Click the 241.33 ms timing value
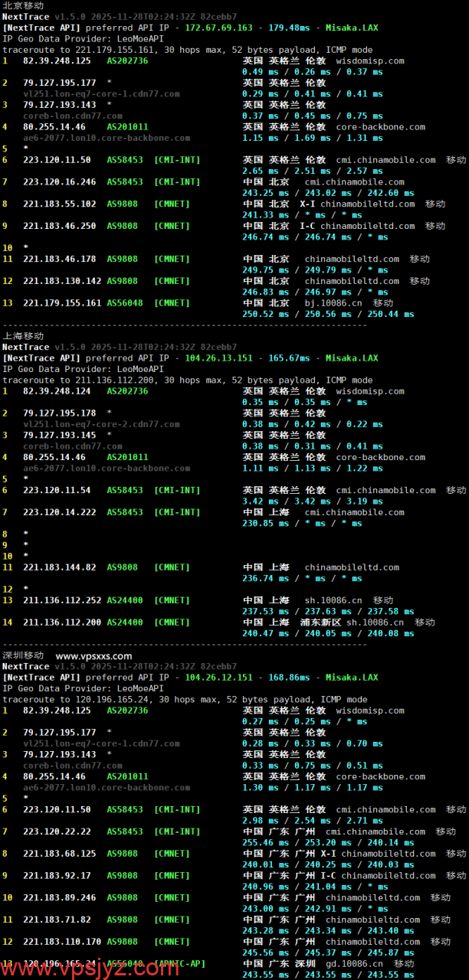469x980 pixels. coord(266,216)
